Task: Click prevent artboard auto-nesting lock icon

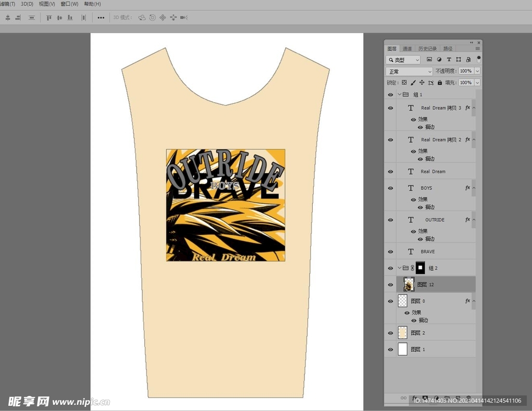Action: [431, 83]
